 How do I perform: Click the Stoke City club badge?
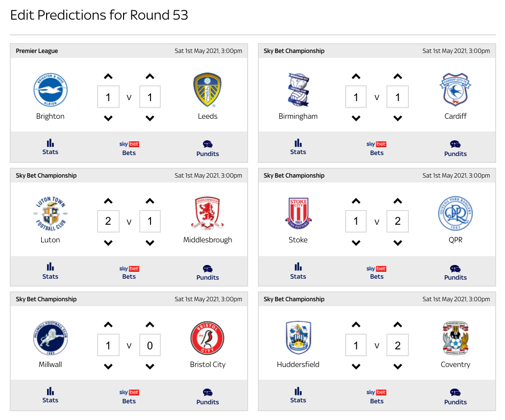[x=298, y=214]
